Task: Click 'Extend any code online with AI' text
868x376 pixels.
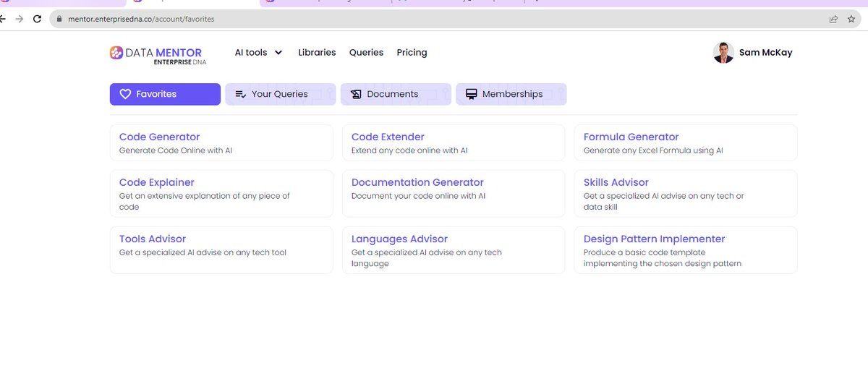Action: click(409, 150)
